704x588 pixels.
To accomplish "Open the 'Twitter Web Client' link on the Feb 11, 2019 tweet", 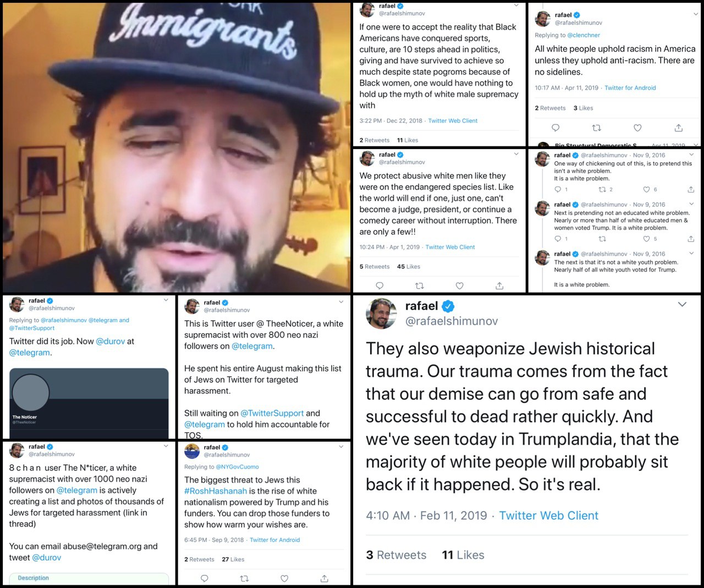I will 549,515.
